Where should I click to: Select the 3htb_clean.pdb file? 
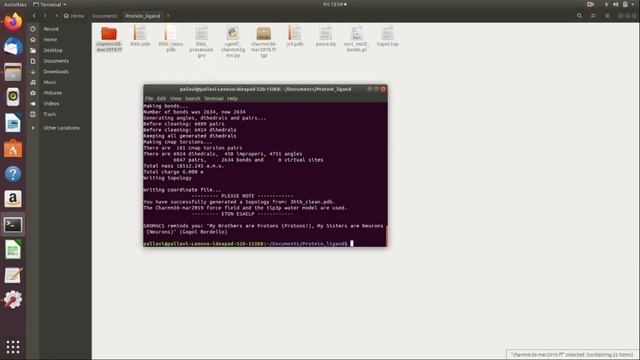171,38
